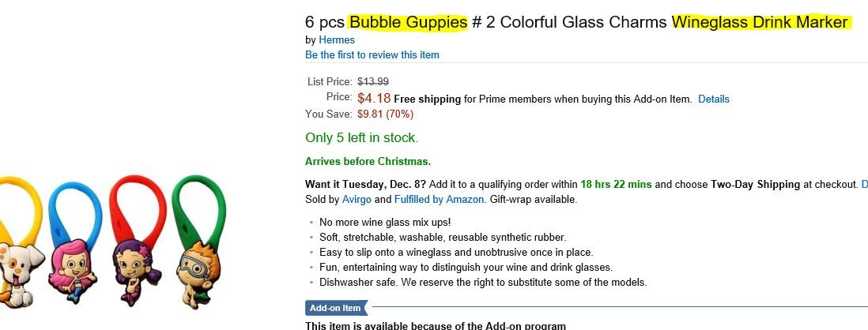868x330 pixels.
Task: Click the crossed-out $13.99 list price
Action: [x=373, y=81]
